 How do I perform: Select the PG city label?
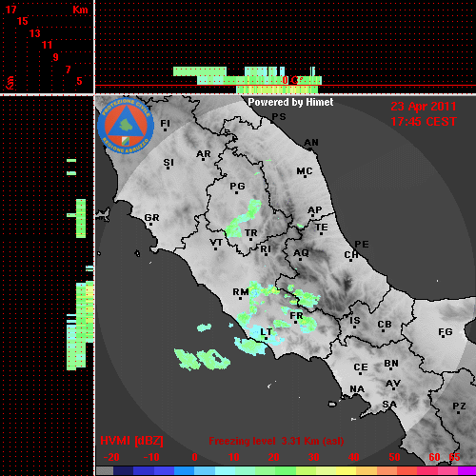[x=237, y=186]
